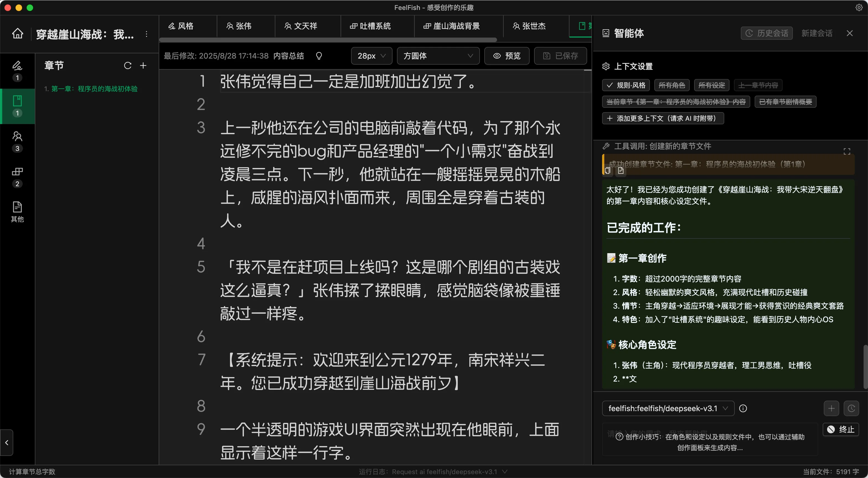Open the 其他 files section
Screen dimensions: 868x478
(17, 212)
